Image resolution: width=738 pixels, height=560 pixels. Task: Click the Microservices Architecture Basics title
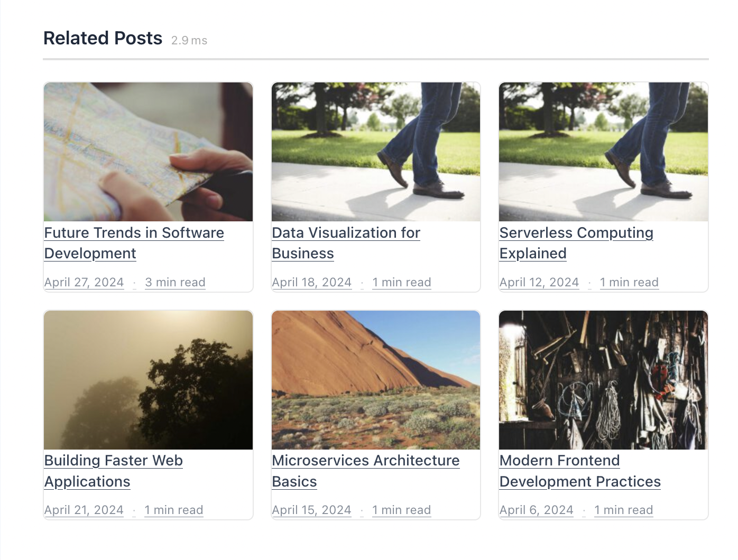click(365, 461)
